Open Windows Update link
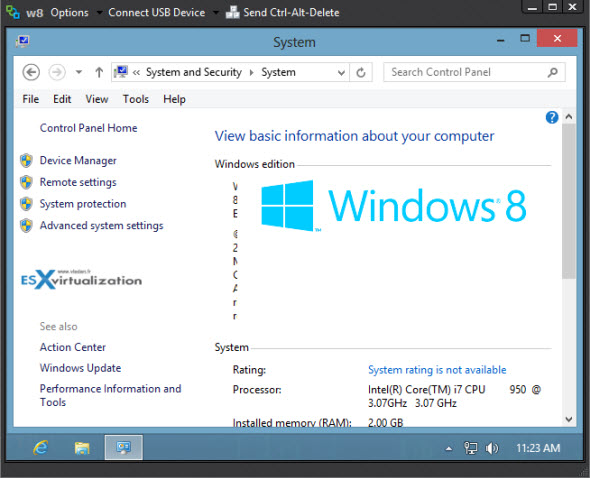The width and height of the screenshot is (590, 478). [x=81, y=368]
